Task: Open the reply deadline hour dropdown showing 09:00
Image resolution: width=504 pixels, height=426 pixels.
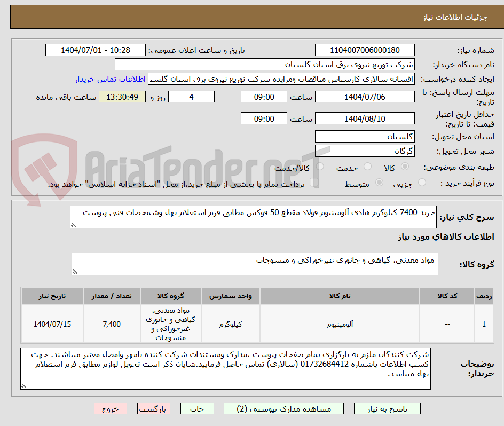Action: pyautogui.click(x=263, y=97)
